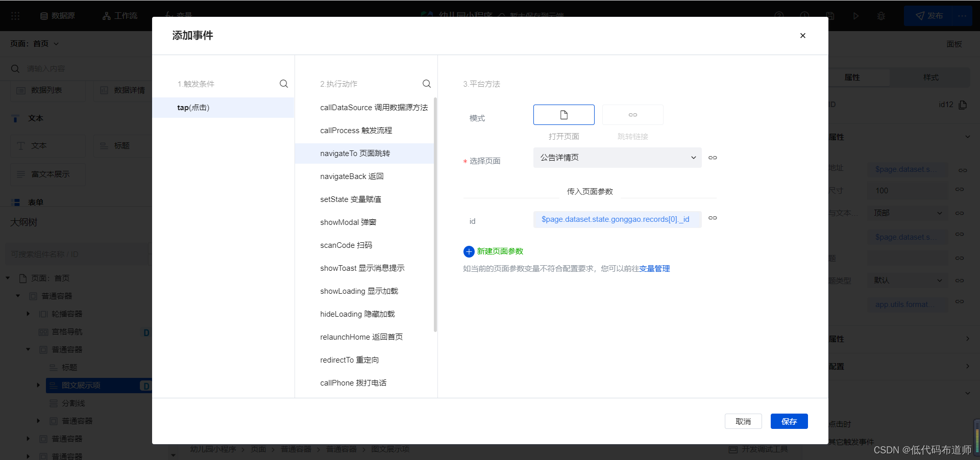This screenshot has width=980, height=460.
Task: Expand 轮播容器 tree node
Action: coord(28,314)
